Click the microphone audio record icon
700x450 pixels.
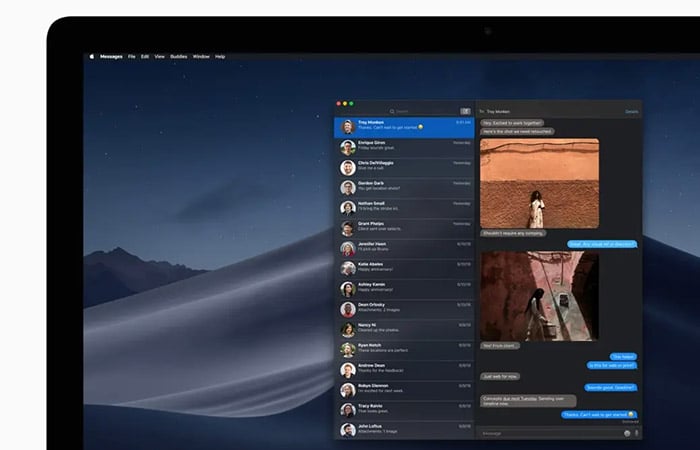click(636, 433)
